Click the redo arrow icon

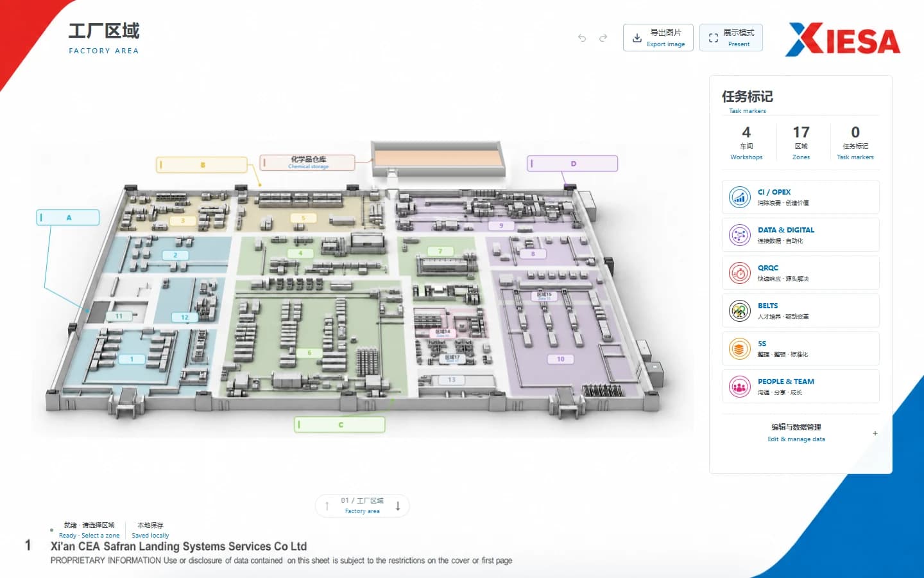603,38
